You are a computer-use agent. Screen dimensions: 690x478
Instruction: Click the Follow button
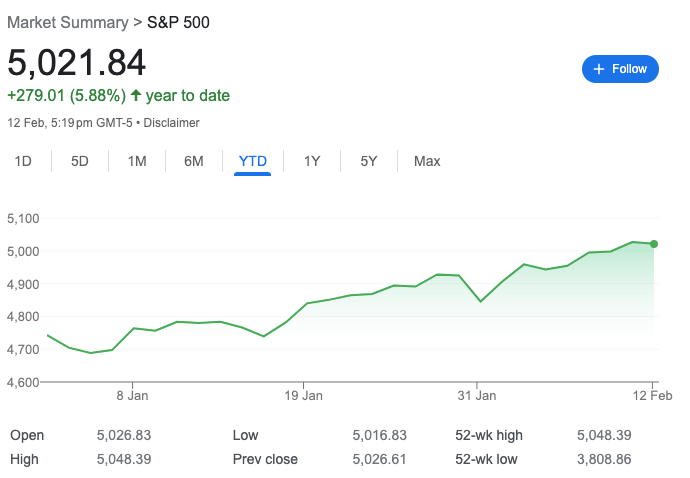[620, 69]
